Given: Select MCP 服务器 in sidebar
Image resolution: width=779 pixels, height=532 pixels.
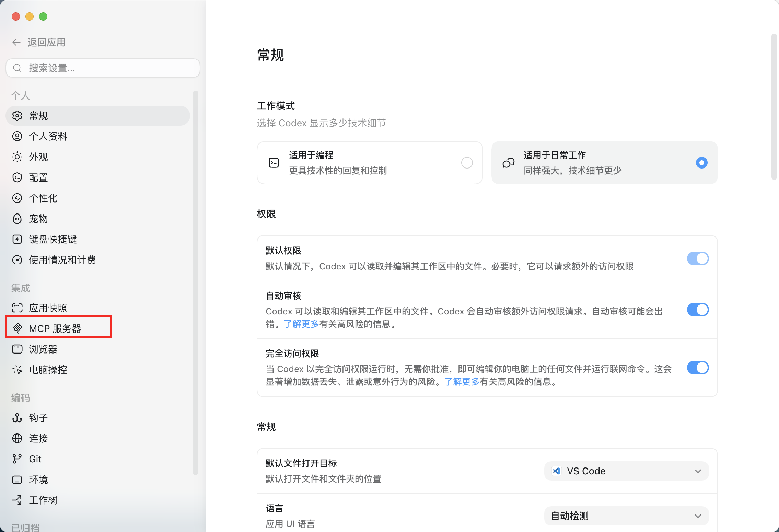Looking at the screenshot, I should pyautogui.click(x=98, y=328).
